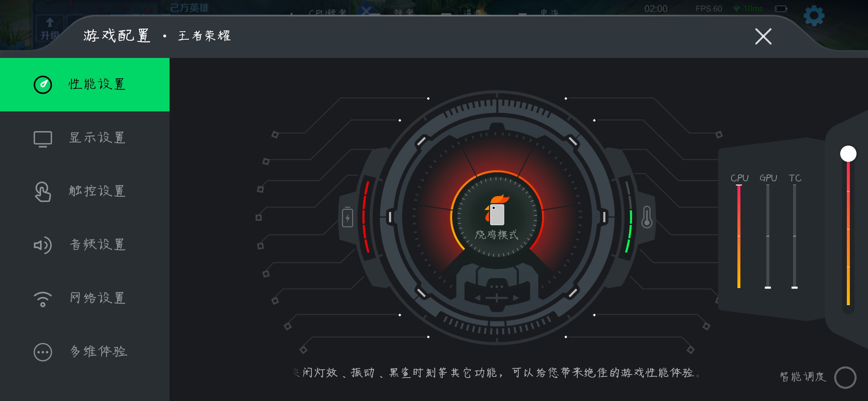Select 音频设置 audio settings
The height and width of the screenshot is (401, 868).
pyautogui.click(x=85, y=245)
